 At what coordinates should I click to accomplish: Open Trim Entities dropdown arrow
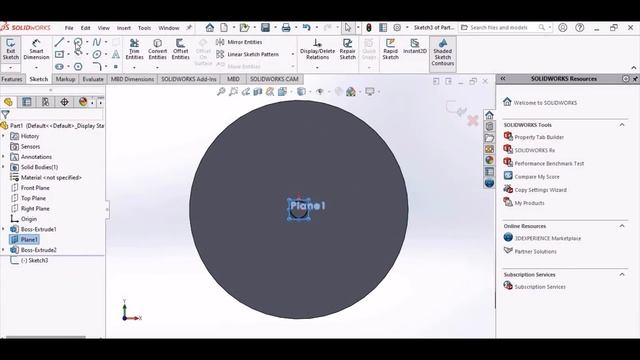click(134, 67)
